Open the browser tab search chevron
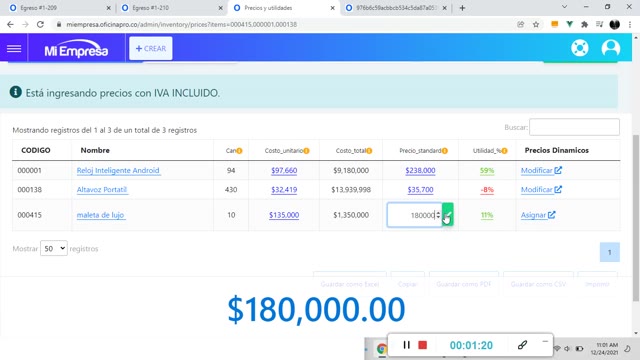This screenshot has height=360, width=640. pyautogui.click(x=564, y=7)
